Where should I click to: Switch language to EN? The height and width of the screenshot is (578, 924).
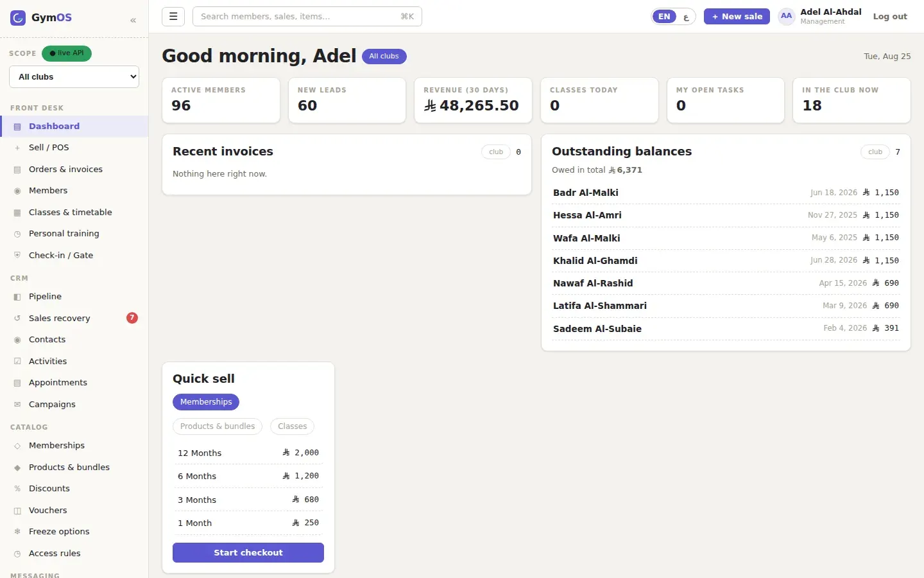664,17
